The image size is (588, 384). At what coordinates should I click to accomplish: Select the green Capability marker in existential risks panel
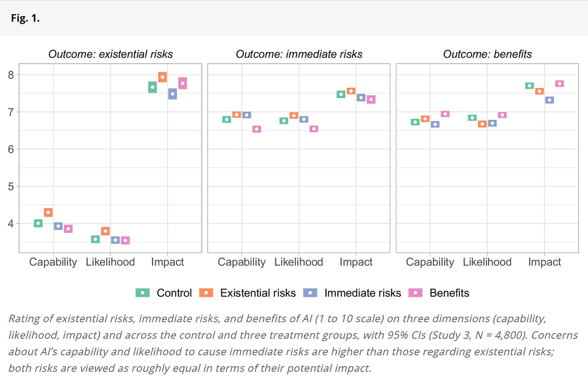click(x=38, y=223)
